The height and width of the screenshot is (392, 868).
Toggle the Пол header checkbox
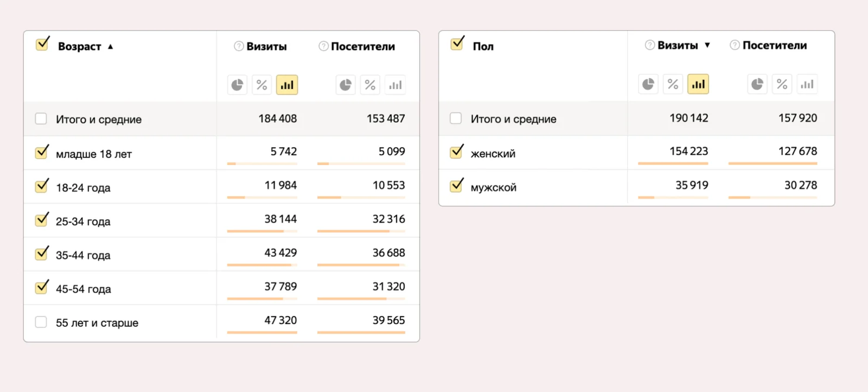[x=457, y=43]
